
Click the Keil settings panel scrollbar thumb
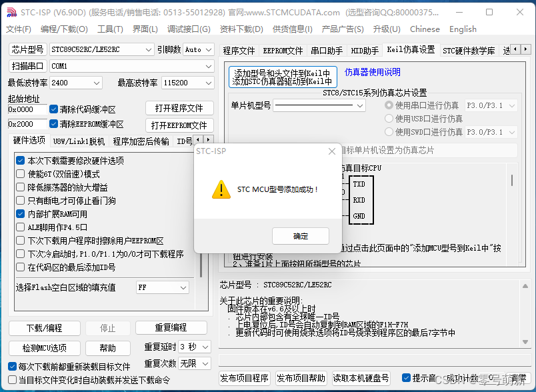[x=512, y=180]
